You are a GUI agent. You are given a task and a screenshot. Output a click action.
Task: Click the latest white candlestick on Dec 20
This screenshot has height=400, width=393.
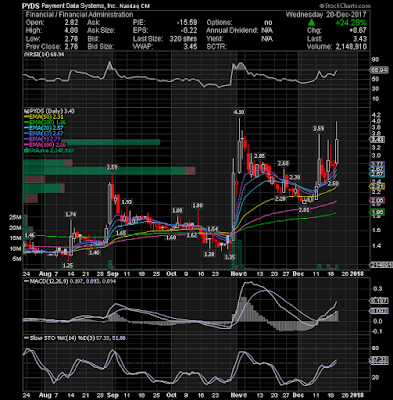(x=337, y=152)
